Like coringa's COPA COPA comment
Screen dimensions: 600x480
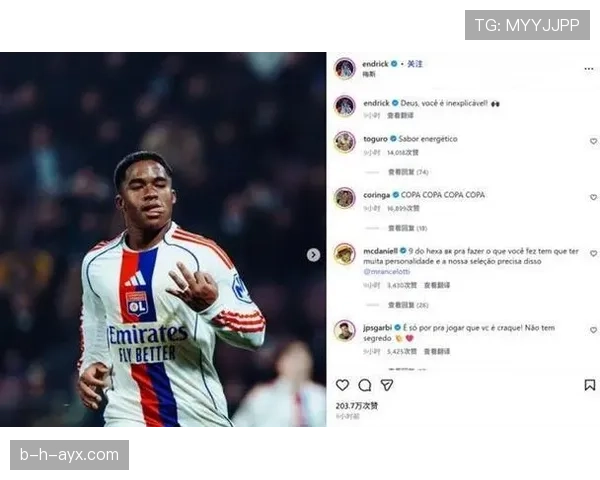(x=593, y=197)
